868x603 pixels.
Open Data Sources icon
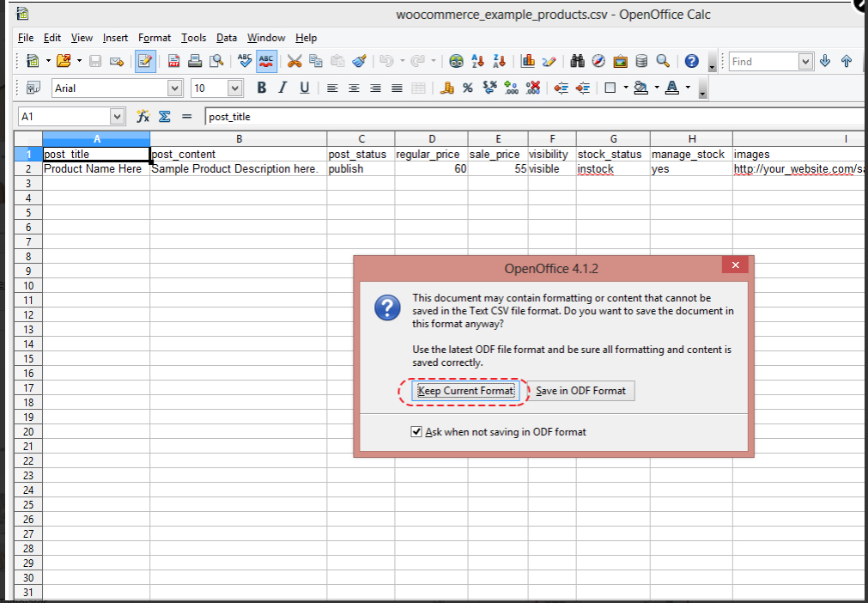click(x=641, y=62)
